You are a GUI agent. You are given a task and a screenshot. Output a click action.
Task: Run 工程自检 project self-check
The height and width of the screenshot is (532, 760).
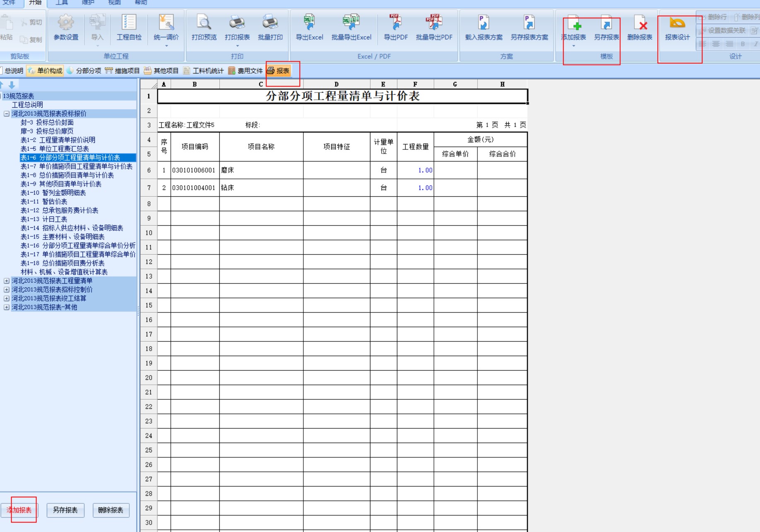[129, 28]
